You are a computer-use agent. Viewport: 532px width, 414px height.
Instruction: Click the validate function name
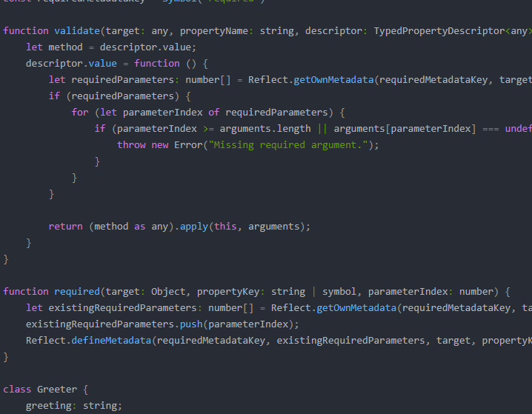tap(77, 31)
